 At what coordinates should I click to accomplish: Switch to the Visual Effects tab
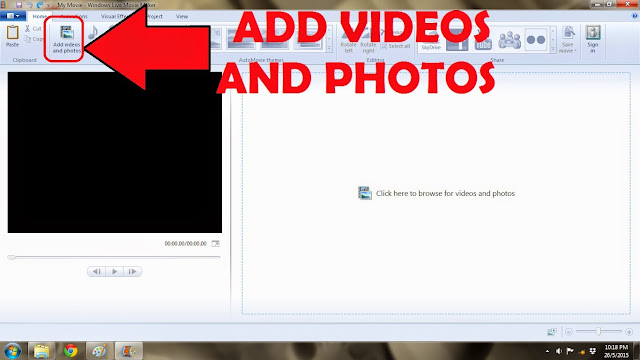[115, 16]
